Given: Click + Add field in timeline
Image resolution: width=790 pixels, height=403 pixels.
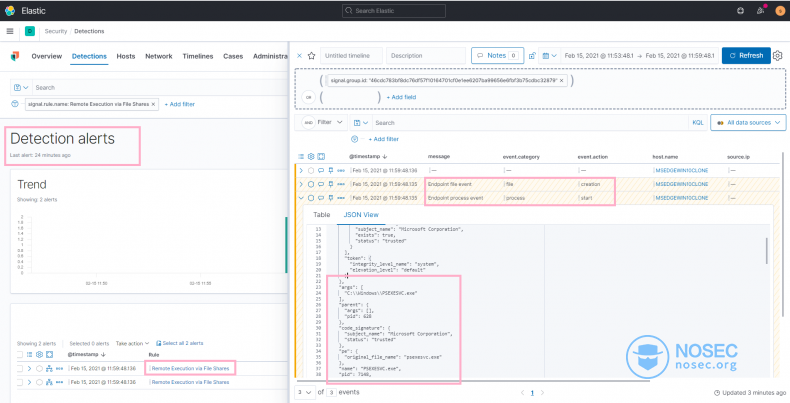Looking at the screenshot, I should 401,97.
